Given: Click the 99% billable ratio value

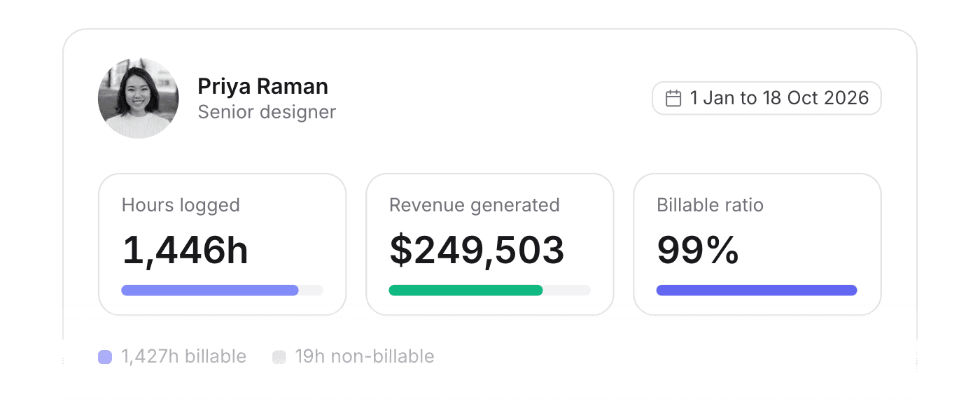Looking at the screenshot, I should click(x=698, y=250).
